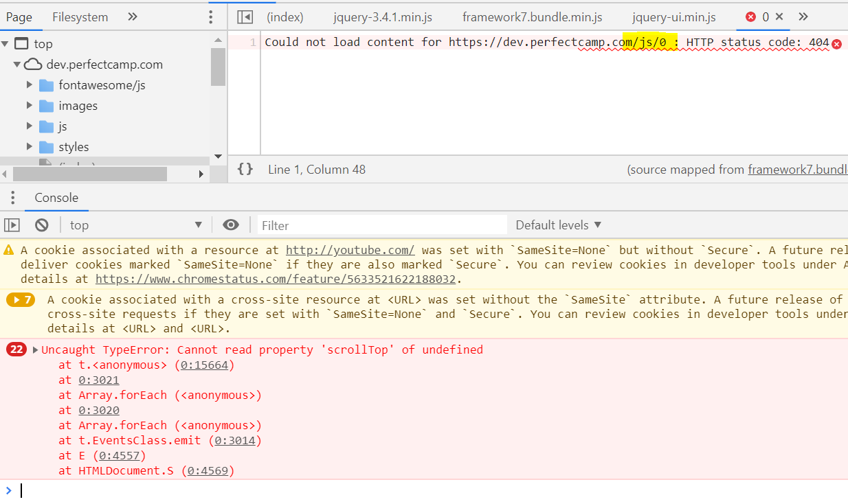This screenshot has width=848, height=504.
Task: Expand the js folder
Action: click(x=30, y=126)
